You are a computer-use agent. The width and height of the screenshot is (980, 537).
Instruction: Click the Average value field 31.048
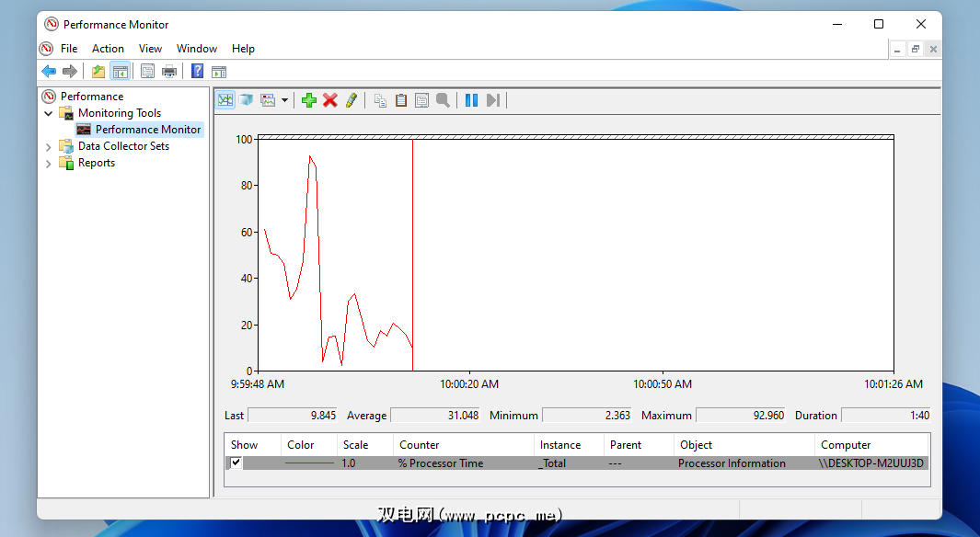coord(435,416)
